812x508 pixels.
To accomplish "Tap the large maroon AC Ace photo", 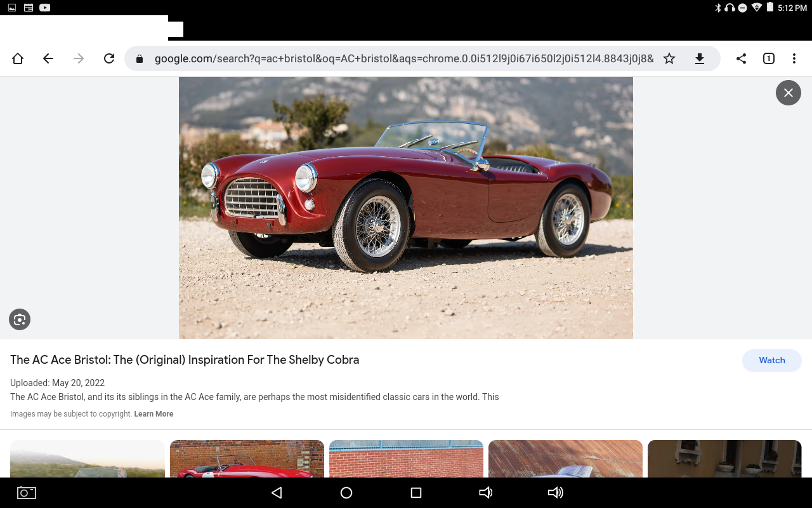I will (x=406, y=208).
